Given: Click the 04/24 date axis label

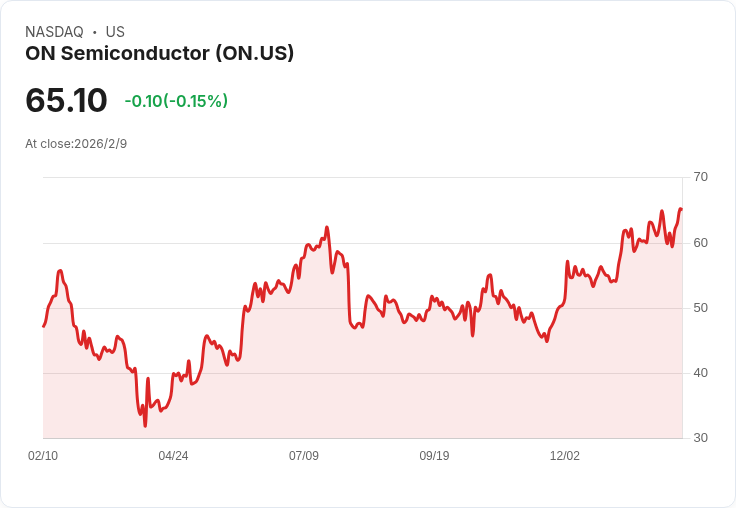Looking at the screenshot, I should click(x=173, y=455).
